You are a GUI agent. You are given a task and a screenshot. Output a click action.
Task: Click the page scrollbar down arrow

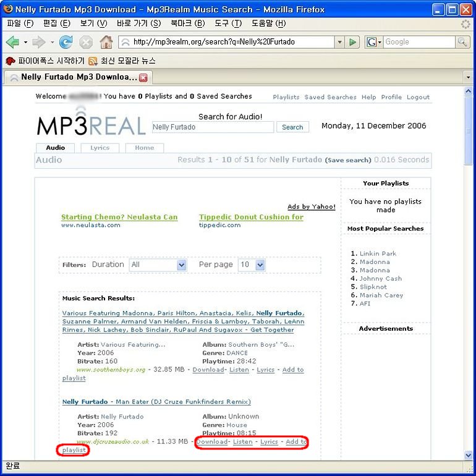[468, 455]
